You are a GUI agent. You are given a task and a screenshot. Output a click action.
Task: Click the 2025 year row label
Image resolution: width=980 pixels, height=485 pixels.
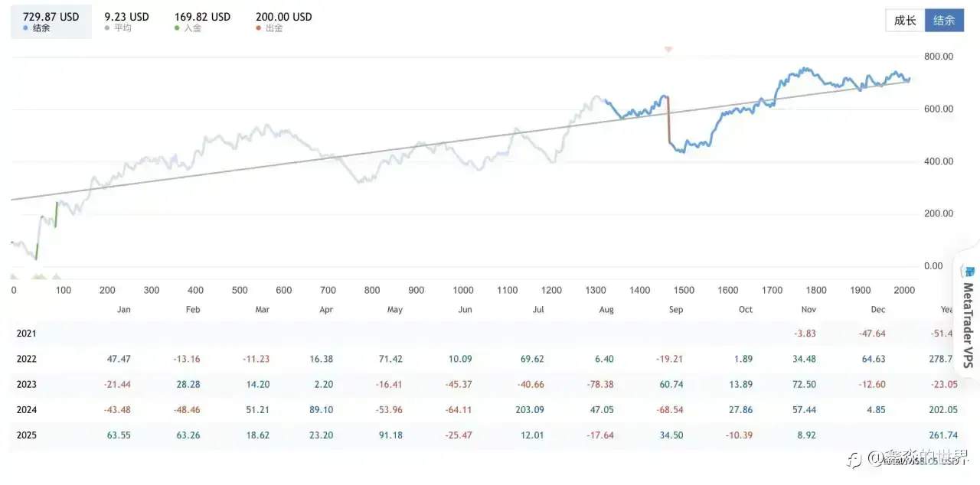27,435
